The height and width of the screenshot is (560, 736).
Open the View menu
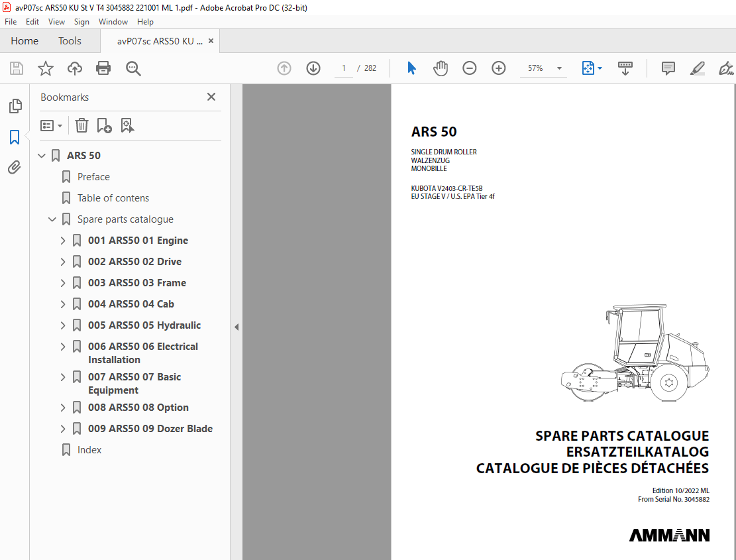point(56,21)
